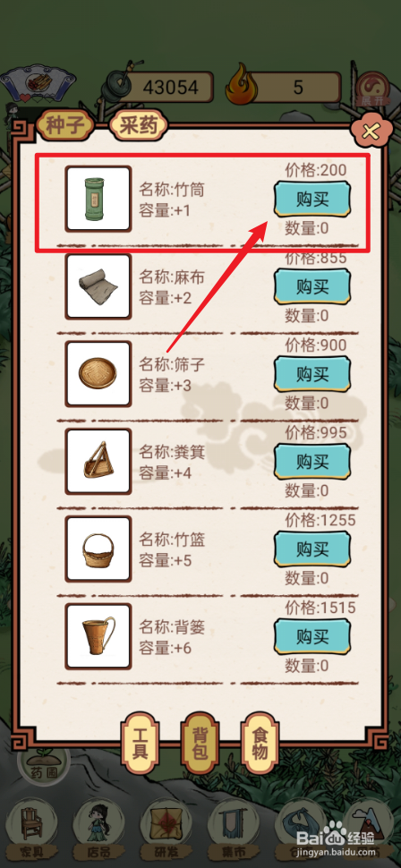The height and width of the screenshot is (868, 401).
Task: Select the 工具 tools category tab
Action: click(x=141, y=743)
